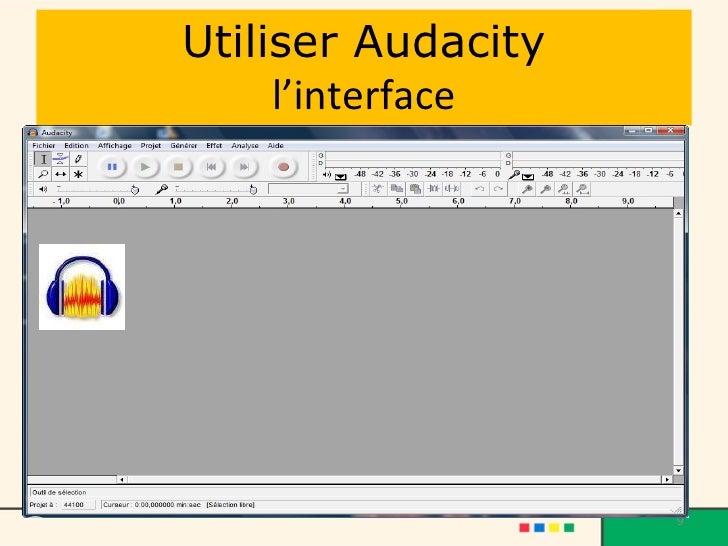Open the Analyse menu

[x=245, y=145]
